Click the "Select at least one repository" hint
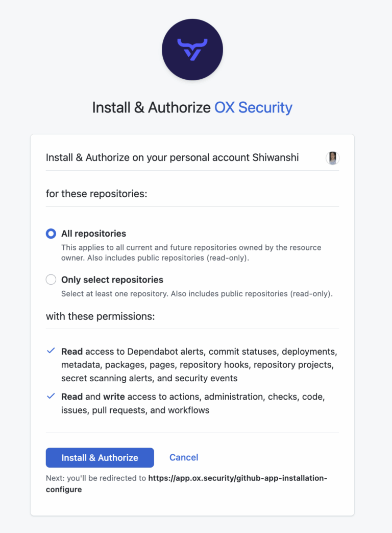 [x=197, y=294]
